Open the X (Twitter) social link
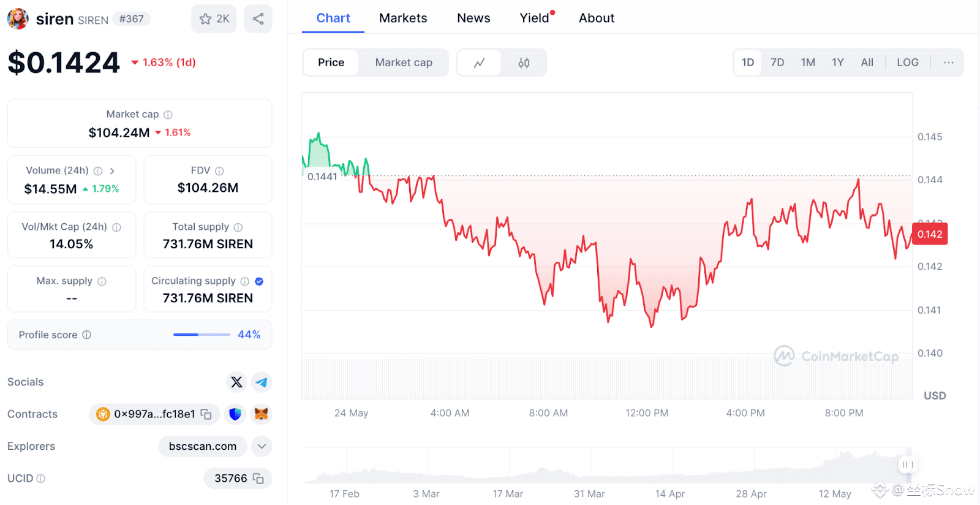 tap(236, 382)
